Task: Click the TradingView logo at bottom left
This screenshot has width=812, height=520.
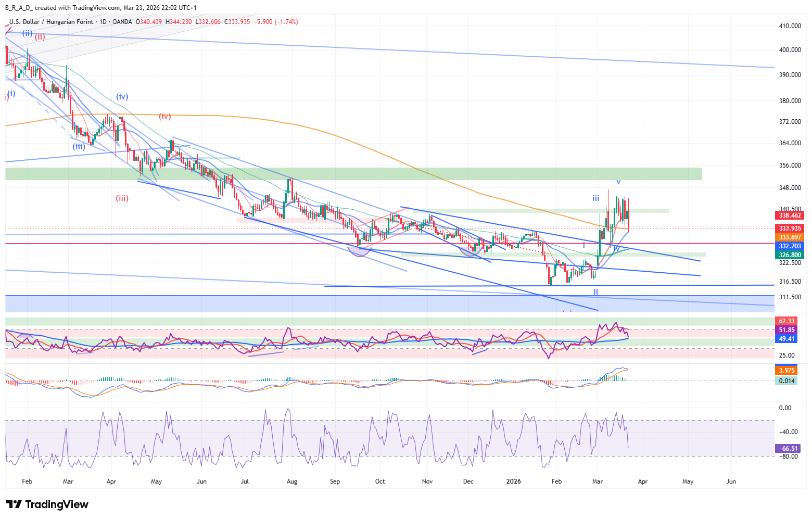Action: [47, 504]
